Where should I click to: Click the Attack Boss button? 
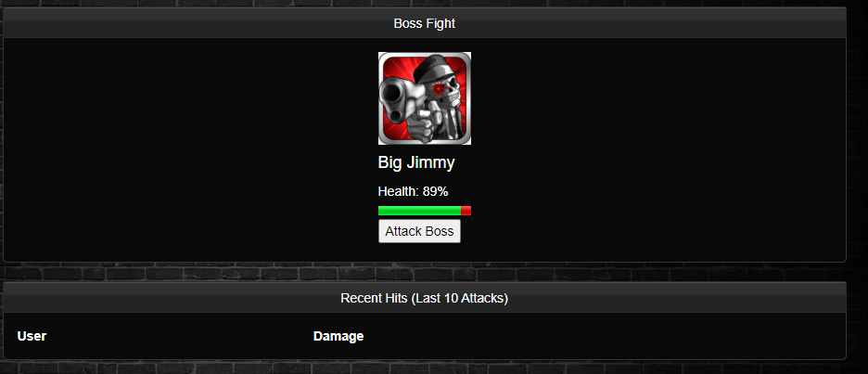click(x=419, y=231)
